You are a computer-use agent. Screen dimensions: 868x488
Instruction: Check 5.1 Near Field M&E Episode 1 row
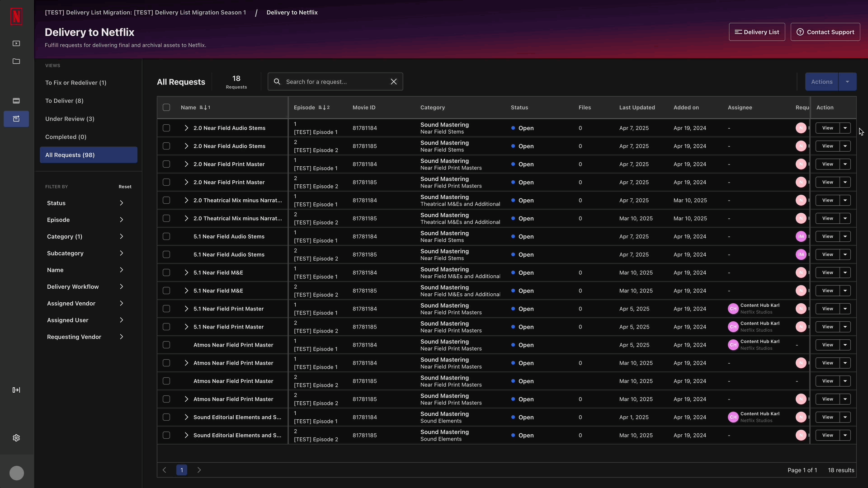(166, 272)
